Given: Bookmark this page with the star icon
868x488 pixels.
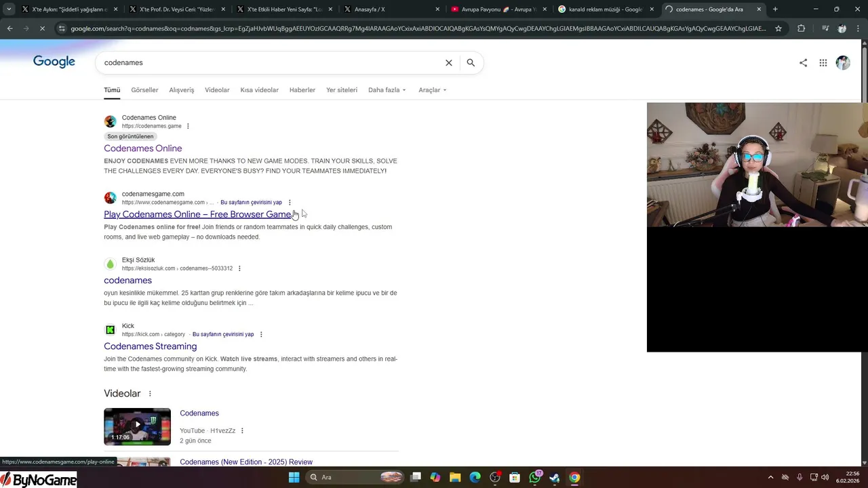Looking at the screenshot, I should (x=778, y=28).
